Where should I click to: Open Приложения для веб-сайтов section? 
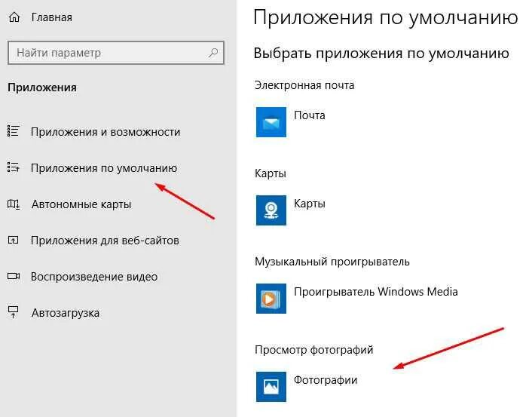pyautogui.click(x=105, y=241)
